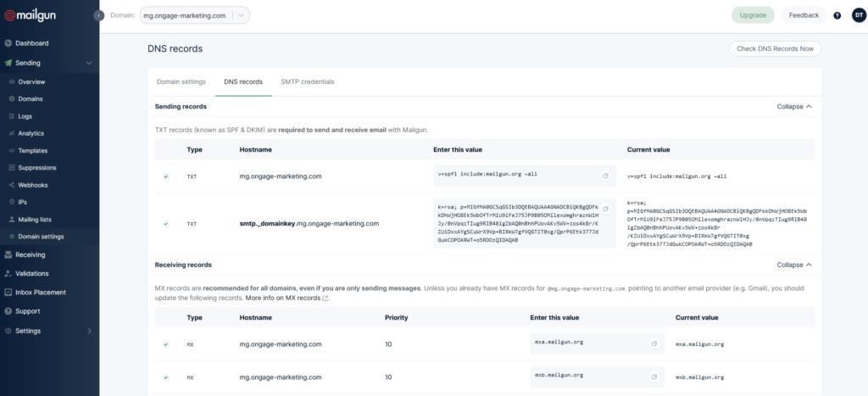Click the Sending paper plane icon
Image resolution: width=868 pixels, height=396 pixels.
(x=8, y=63)
